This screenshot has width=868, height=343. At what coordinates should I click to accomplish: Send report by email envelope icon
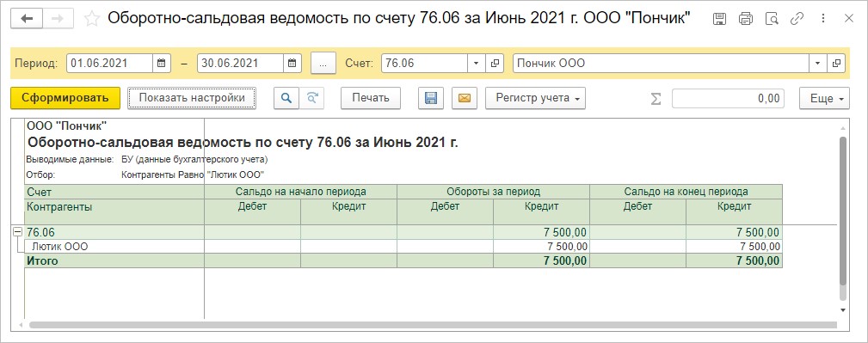pos(465,98)
